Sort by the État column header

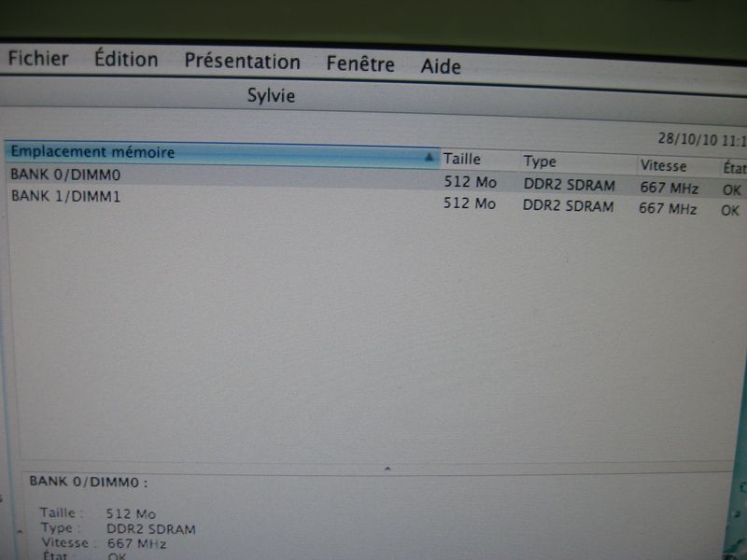[734, 168]
